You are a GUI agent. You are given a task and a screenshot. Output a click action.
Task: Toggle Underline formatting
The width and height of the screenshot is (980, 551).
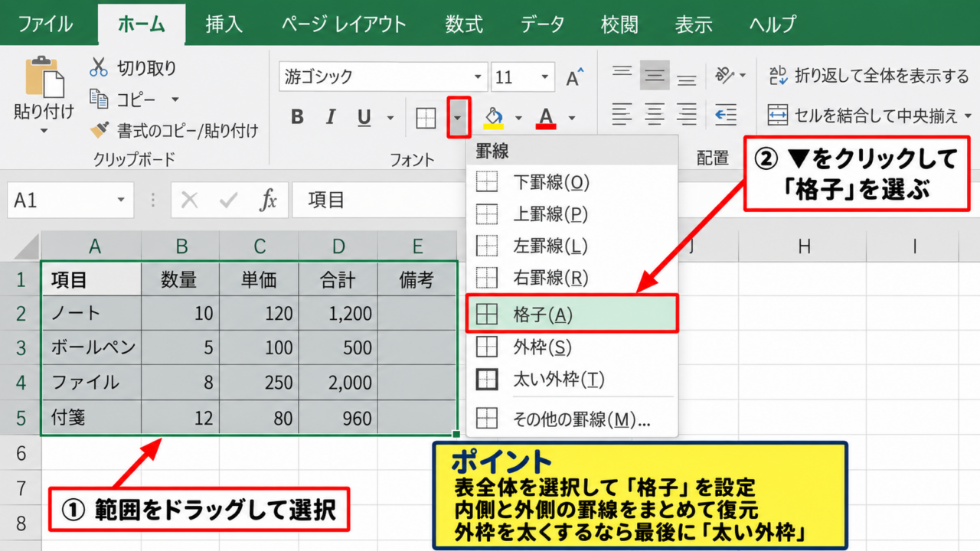click(x=364, y=117)
